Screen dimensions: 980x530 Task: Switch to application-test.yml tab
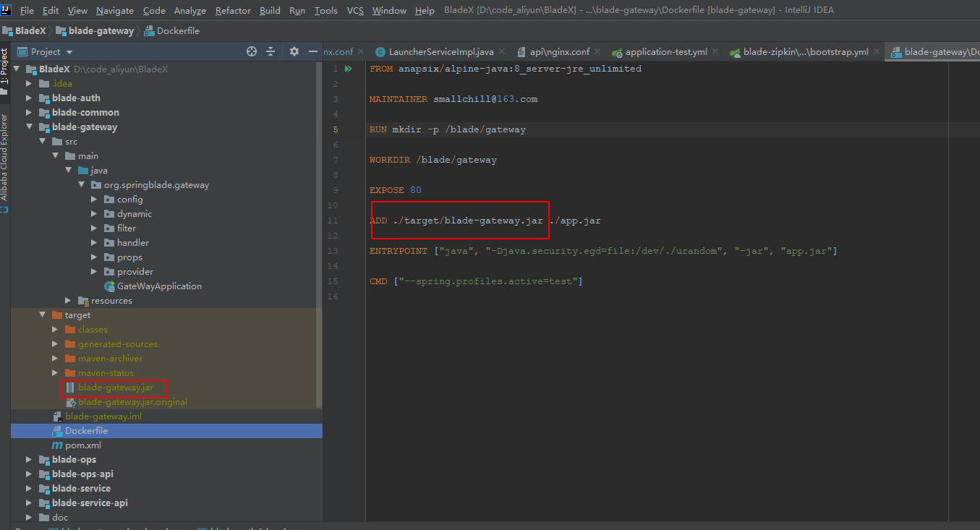(x=665, y=52)
